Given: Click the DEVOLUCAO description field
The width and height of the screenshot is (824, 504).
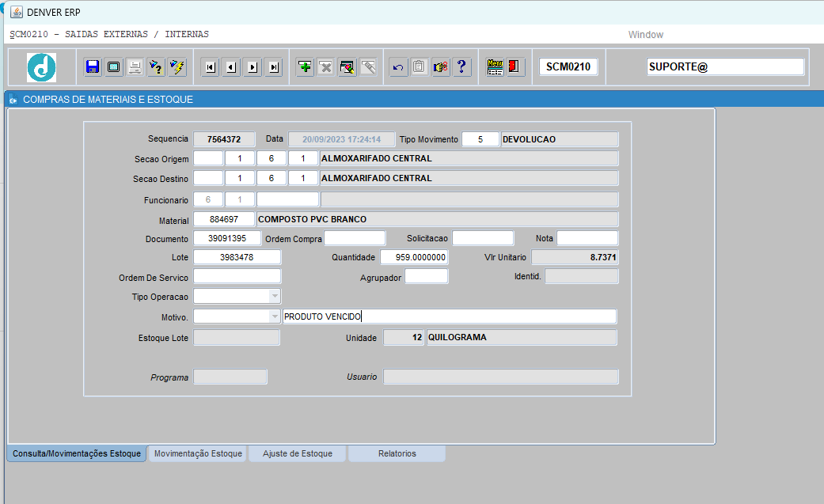Looking at the screenshot, I should tap(560, 139).
